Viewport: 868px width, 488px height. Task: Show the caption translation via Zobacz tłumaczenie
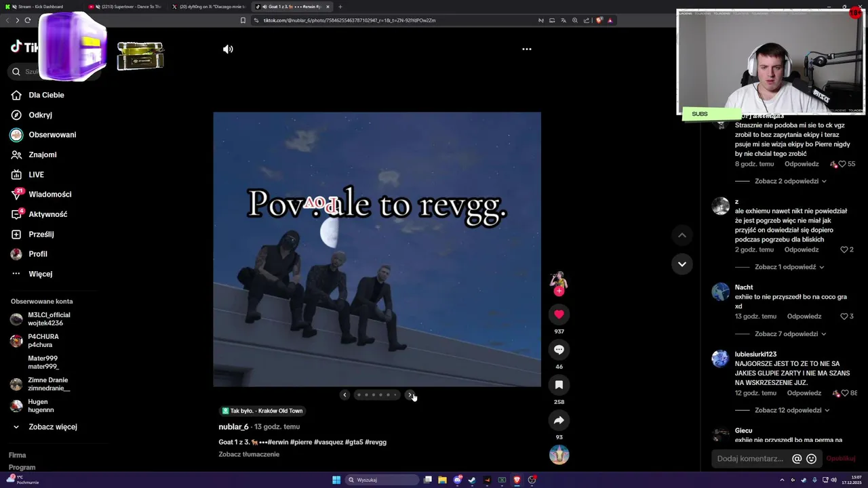click(249, 454)
